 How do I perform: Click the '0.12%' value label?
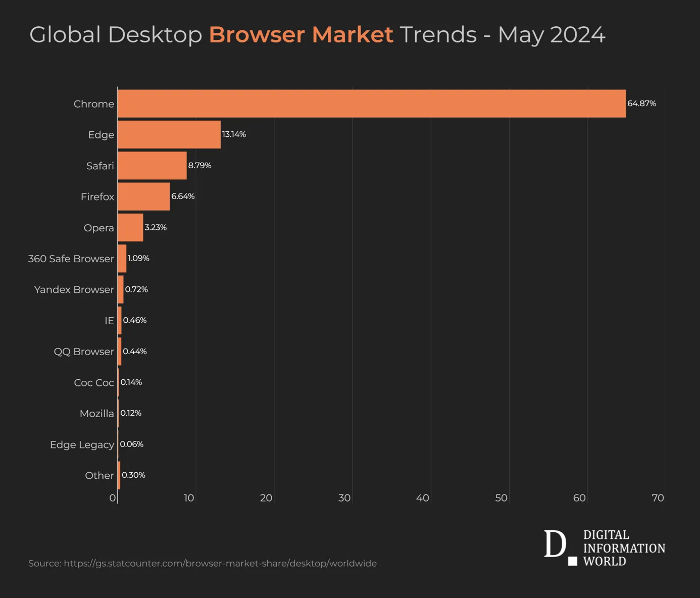pyautogui.click(x=131, y=413)
